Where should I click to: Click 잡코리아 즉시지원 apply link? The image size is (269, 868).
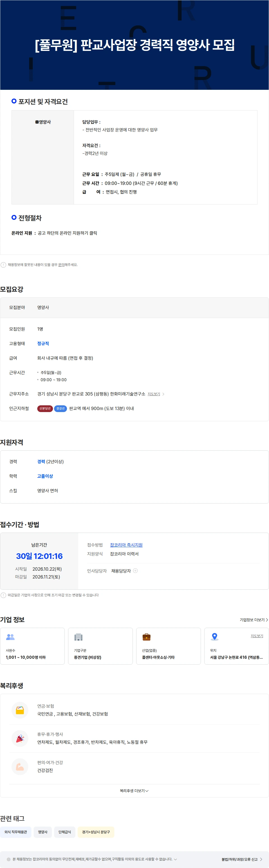tap(126, 545)
